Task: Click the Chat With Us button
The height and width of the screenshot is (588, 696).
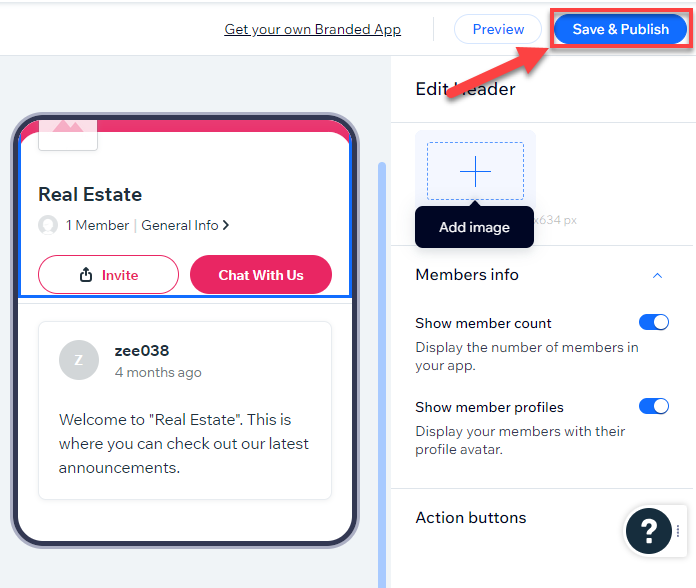Action: pyautogui.click(x=261, y=275)
